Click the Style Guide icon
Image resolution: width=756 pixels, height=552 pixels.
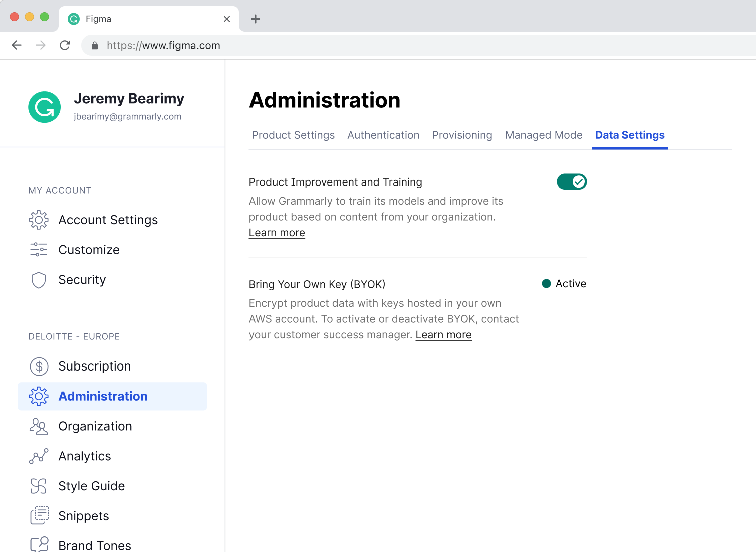point(39,486)
